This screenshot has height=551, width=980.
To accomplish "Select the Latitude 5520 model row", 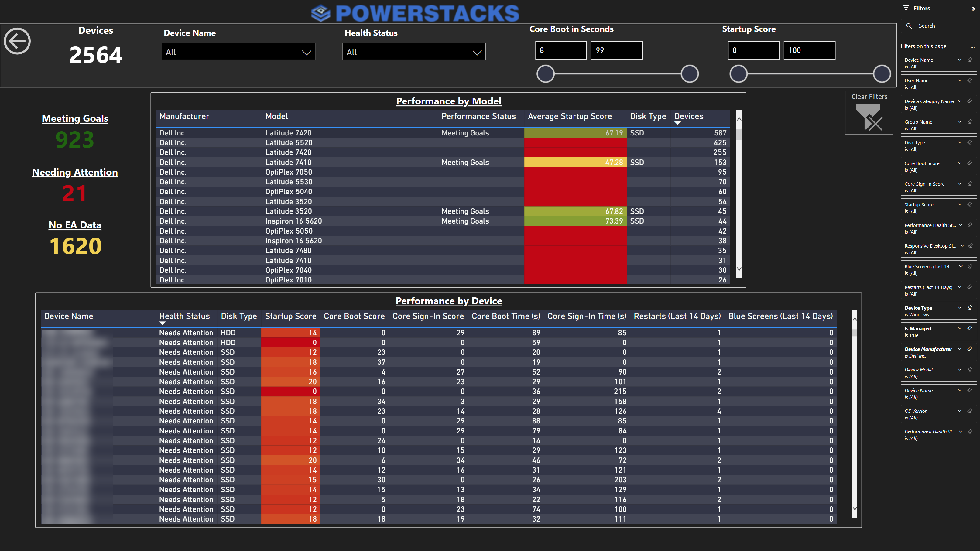I will (x=443, y=142).
